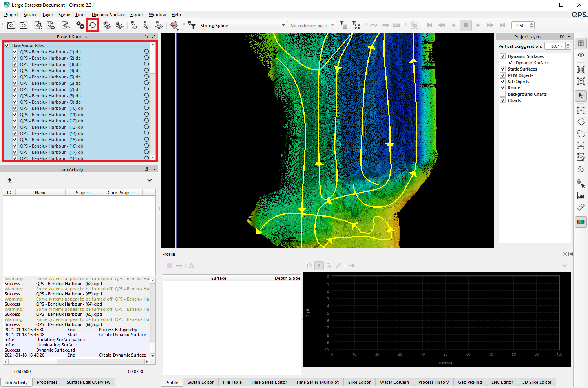
Task: Select the profile tool in right sidebar
Action: point(581,196)
